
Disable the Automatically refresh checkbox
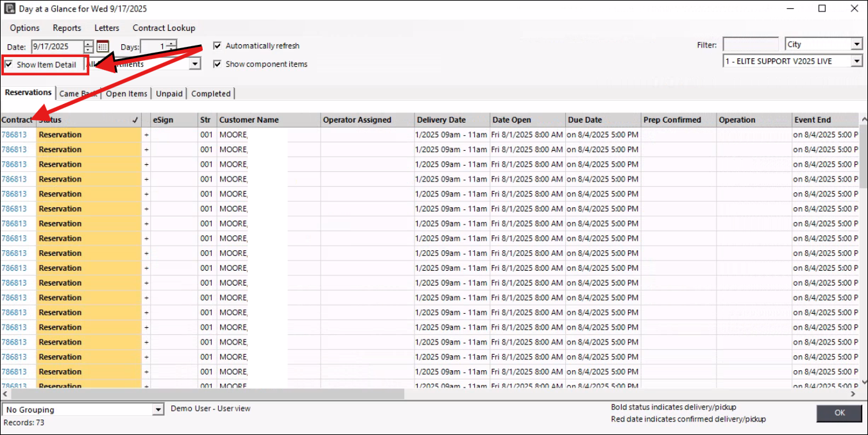(x=217, y=46)
